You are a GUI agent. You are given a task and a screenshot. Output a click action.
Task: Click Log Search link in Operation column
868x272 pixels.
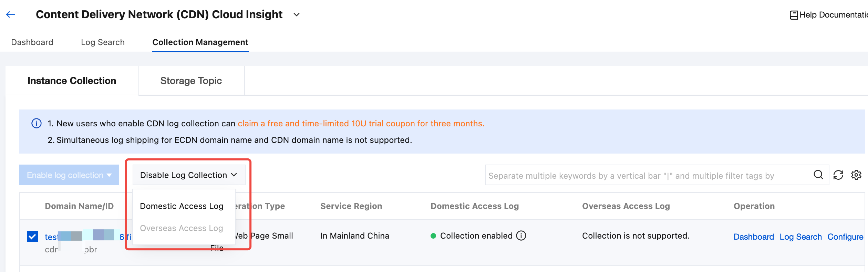800,237
